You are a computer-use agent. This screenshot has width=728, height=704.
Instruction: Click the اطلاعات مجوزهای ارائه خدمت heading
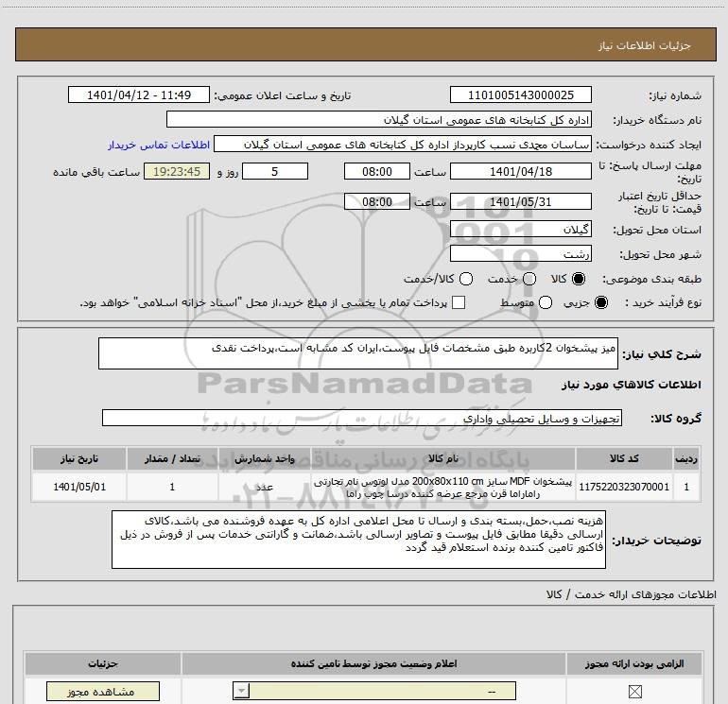pos(631,594)
